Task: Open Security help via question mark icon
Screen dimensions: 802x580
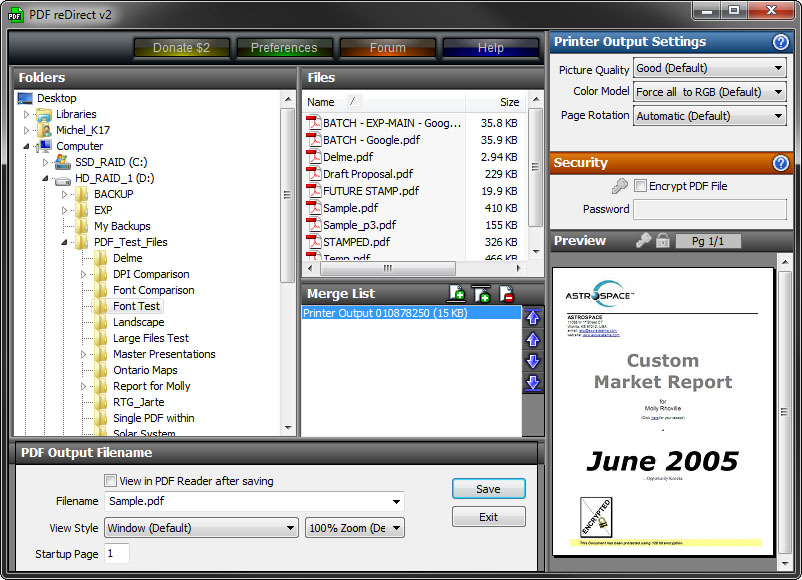Action: [x=782, y=162]
